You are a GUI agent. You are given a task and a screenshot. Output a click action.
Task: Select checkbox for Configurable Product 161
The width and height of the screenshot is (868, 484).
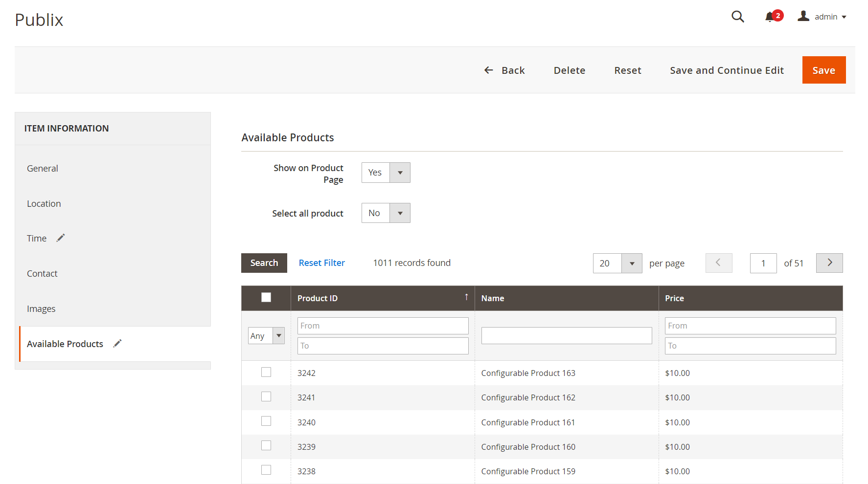(266, 421)
